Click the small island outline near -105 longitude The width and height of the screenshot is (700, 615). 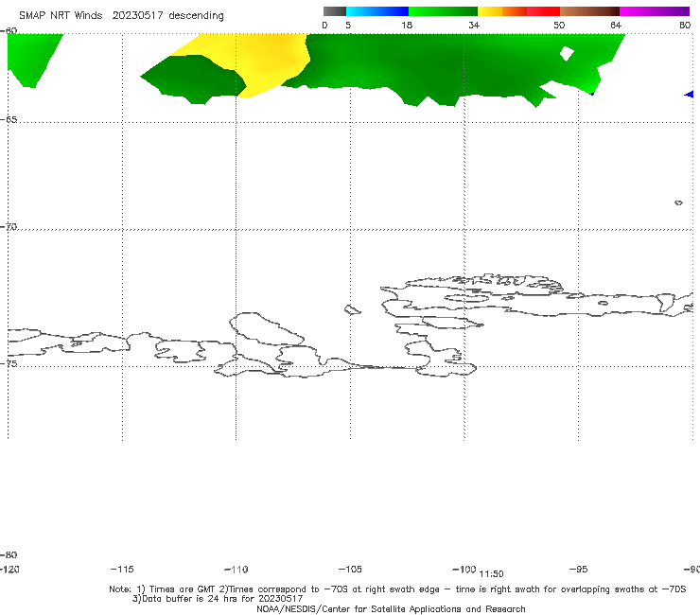pos(353,309)
